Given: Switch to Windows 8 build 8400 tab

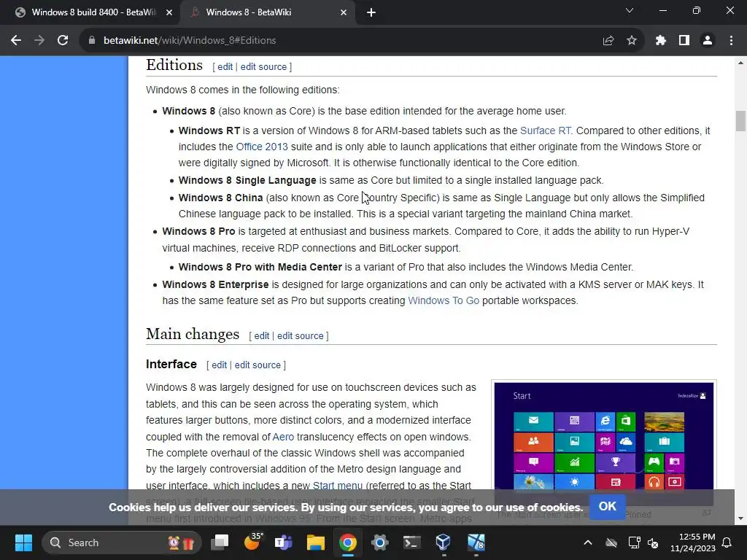Looking at the screenshot, I should pyautogui.click(x=90, y=12).
